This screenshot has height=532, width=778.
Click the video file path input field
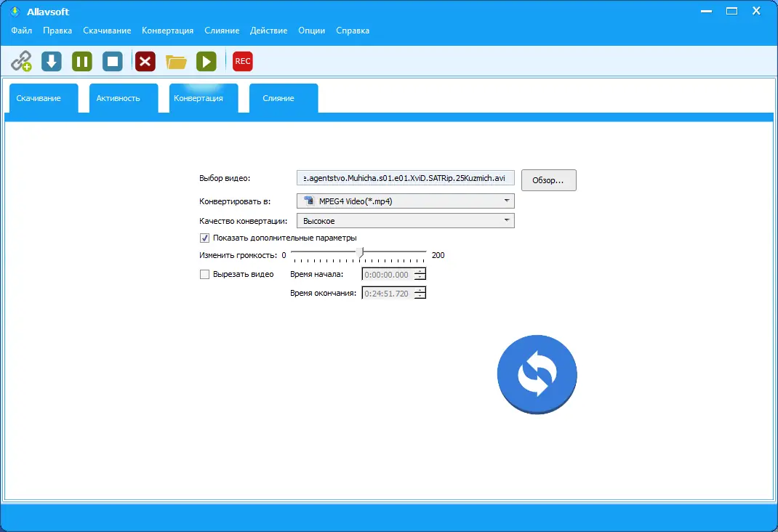coord(406,178)
